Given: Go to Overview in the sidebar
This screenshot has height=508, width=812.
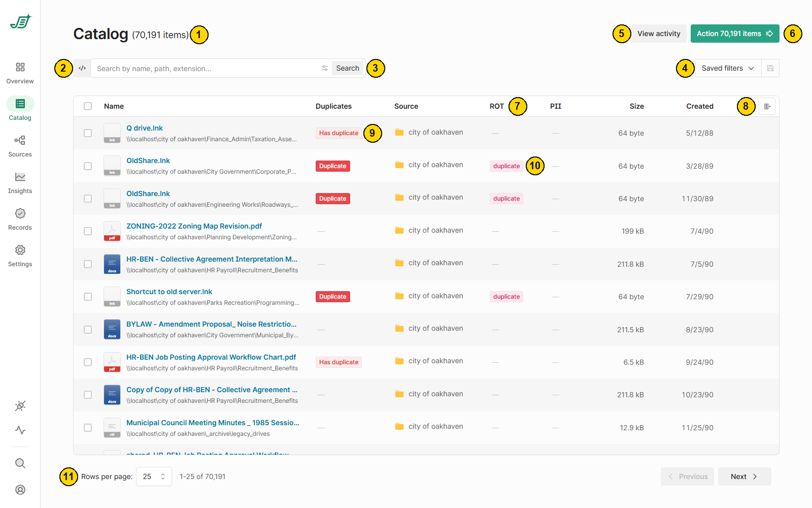Looking at the screenshot, I should (x=20, y=73).
